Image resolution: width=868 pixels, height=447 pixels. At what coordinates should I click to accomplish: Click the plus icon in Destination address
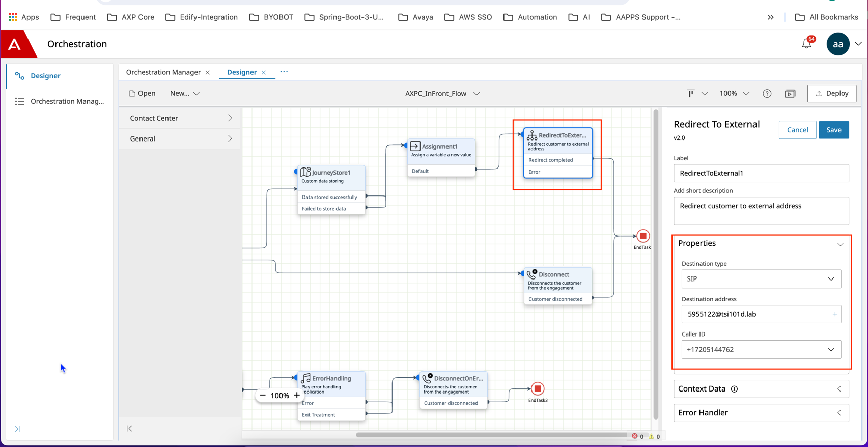coord(835,314)
